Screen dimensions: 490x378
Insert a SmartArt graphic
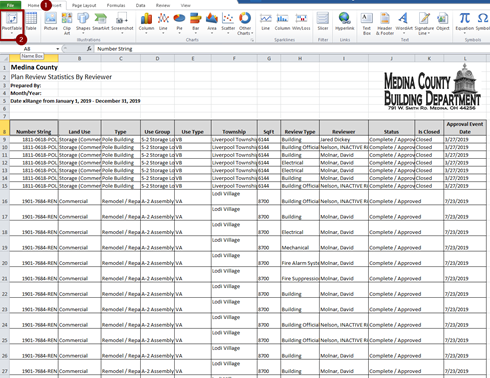click(101, 22)
